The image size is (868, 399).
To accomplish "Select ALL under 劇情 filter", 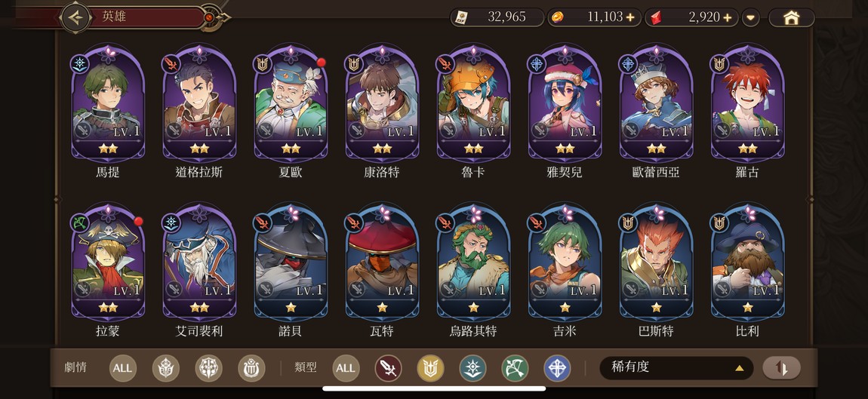I will pos(123,369).
